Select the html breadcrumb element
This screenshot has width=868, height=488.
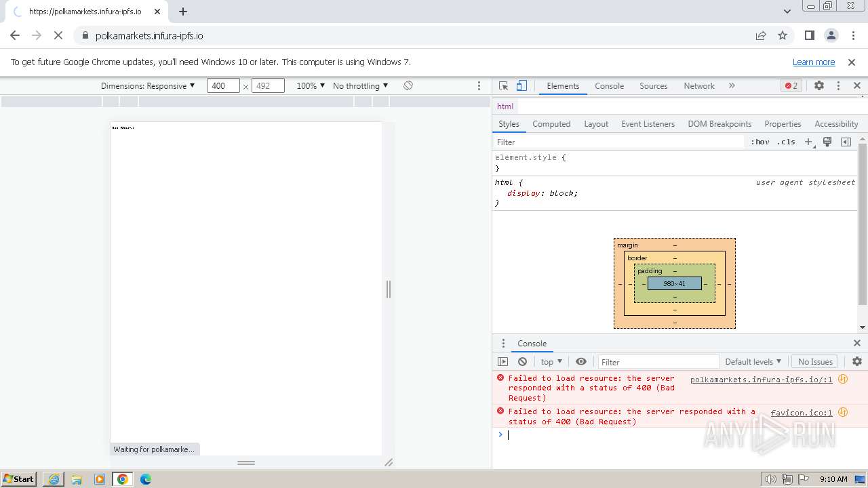505,106
